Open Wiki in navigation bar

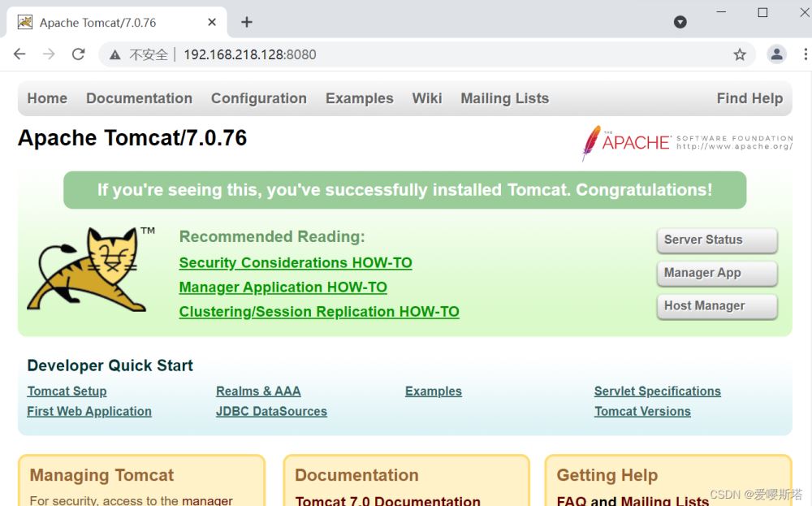coord(427,98)
